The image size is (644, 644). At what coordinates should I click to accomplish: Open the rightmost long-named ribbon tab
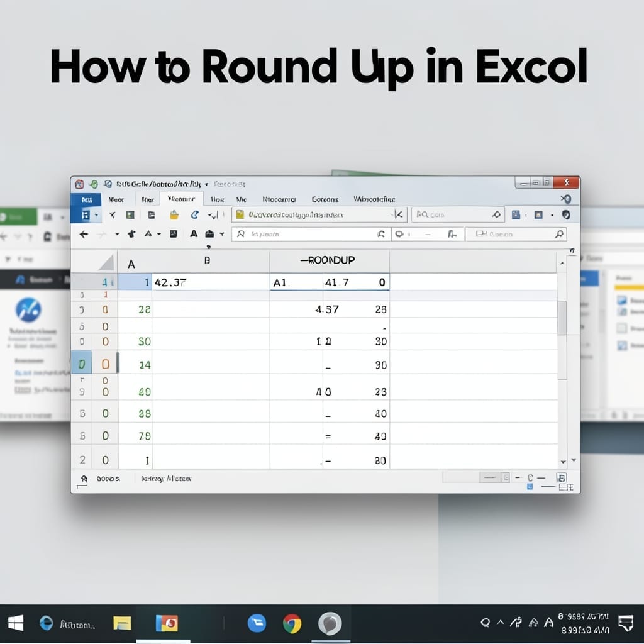click(374, 199)
